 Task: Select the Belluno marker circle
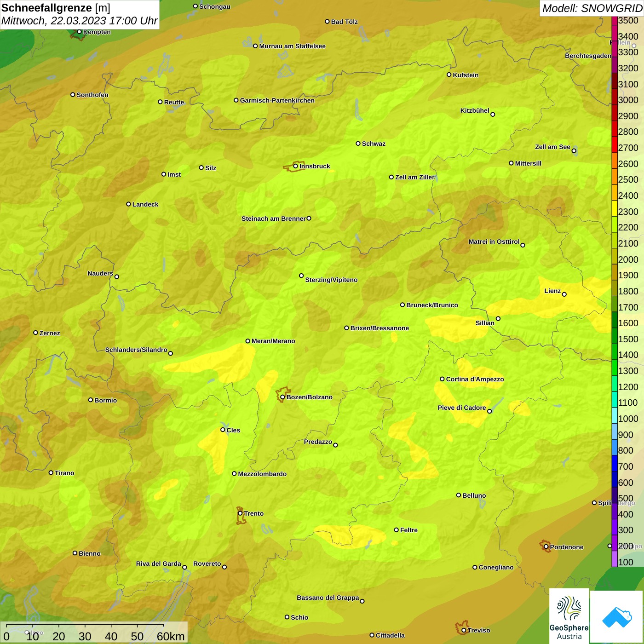[x=459, y=495]
